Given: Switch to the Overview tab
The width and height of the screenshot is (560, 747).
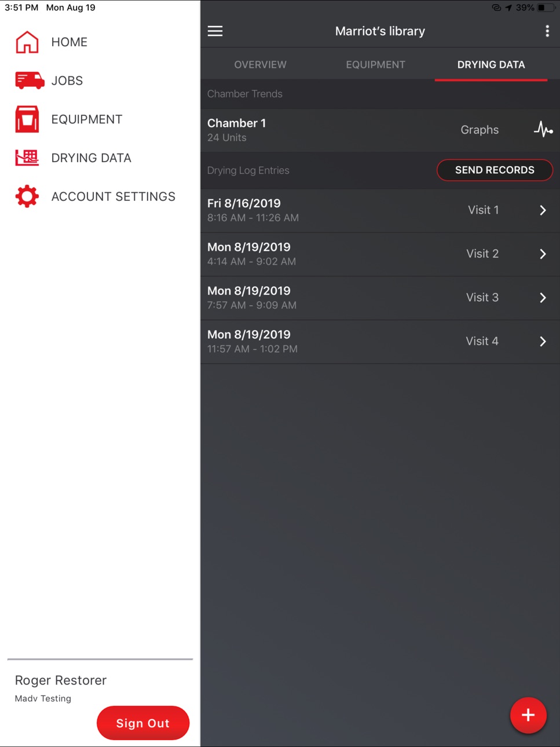Looking at the screenshot, I should [260, 64].
